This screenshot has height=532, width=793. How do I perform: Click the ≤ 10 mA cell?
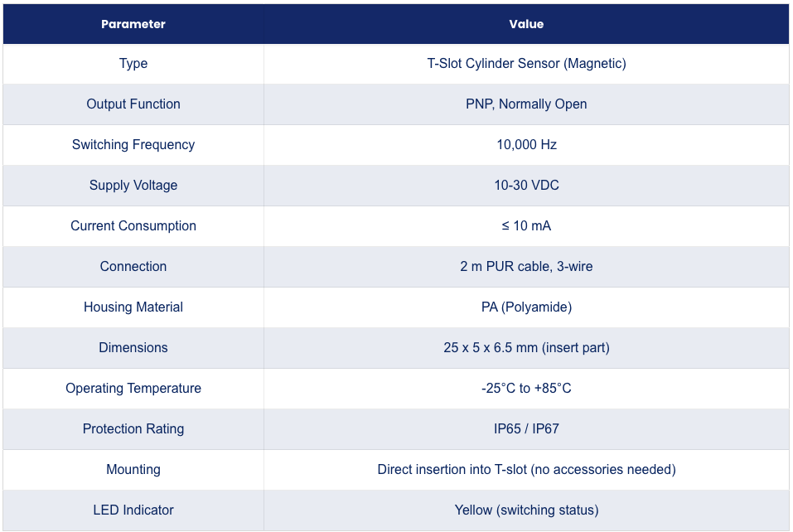tap(526, 225)
